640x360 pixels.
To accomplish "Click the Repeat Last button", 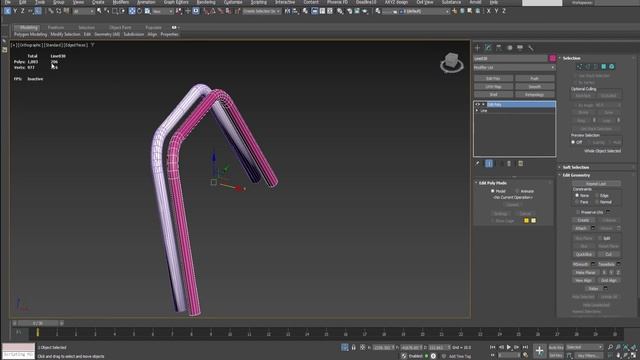I will click(x=596, y=184).
